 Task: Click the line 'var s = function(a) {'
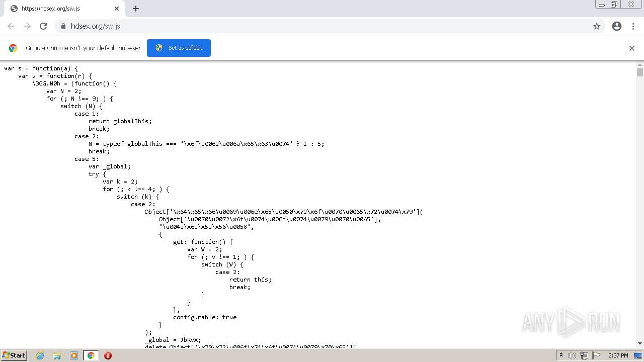coord(41,68)
